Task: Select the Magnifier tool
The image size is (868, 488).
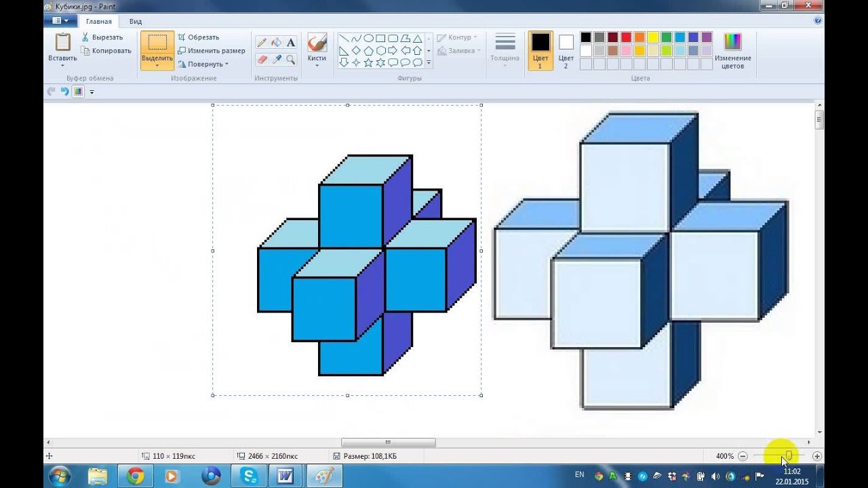Action: coord(291,60)
